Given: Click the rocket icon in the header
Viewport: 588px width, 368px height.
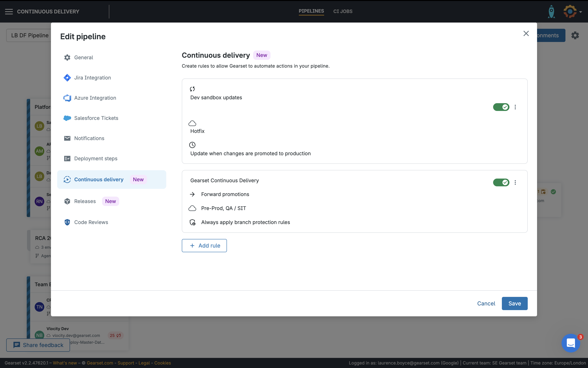Looking at the screenshot, I should tap(551, 11).
